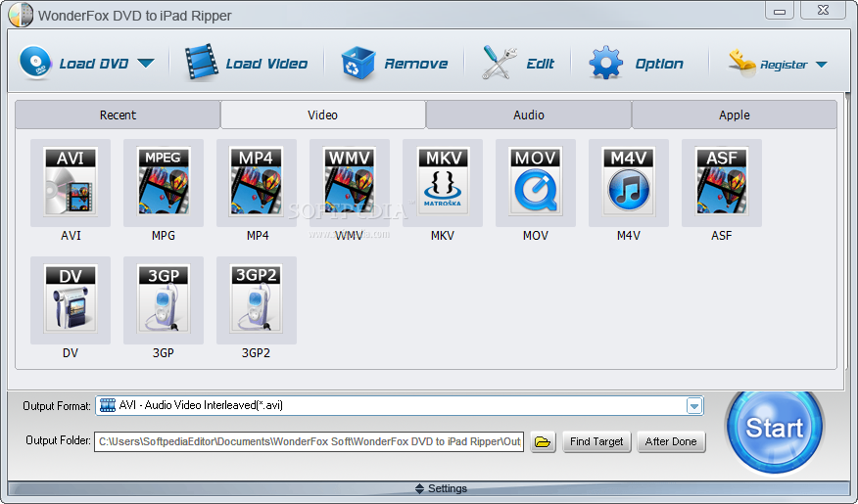Expand the Load DVD dropdown arrow

click(146, 64)
